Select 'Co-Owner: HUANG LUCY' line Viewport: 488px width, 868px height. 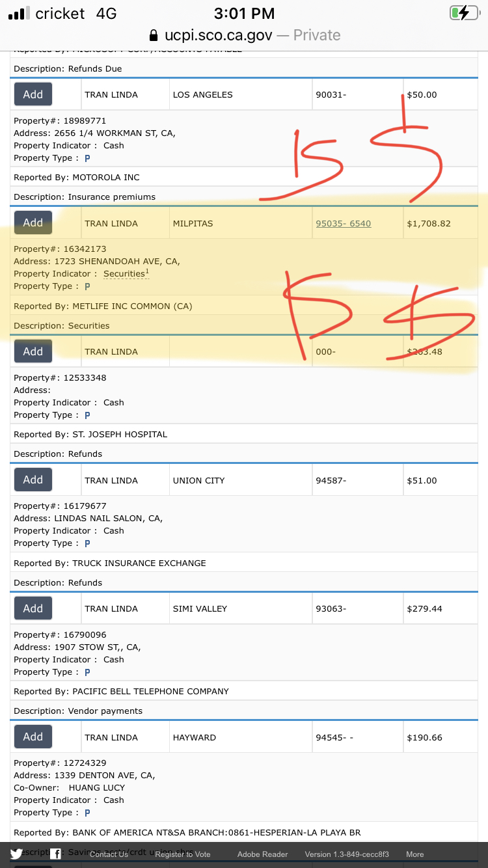(70, 787)
